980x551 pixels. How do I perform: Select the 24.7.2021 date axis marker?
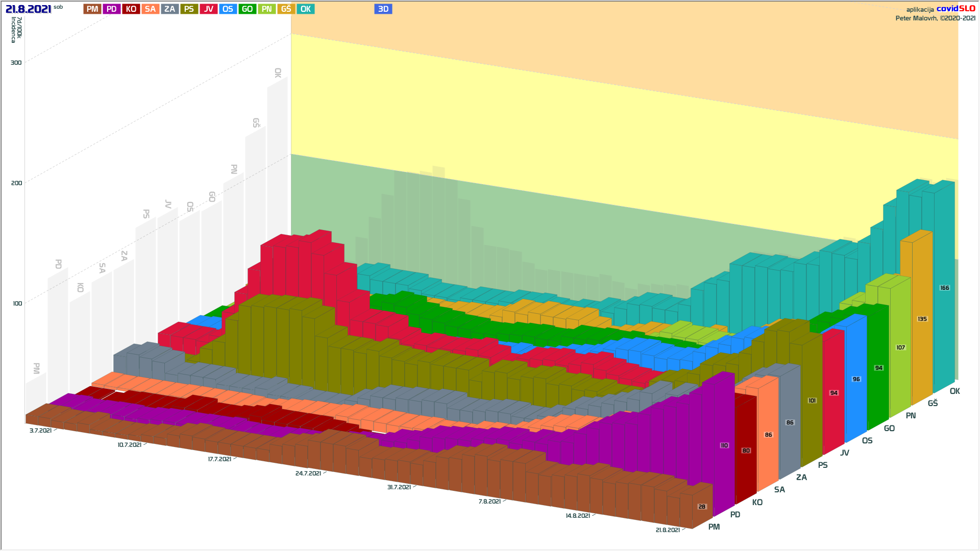click(x=308, y=473)
